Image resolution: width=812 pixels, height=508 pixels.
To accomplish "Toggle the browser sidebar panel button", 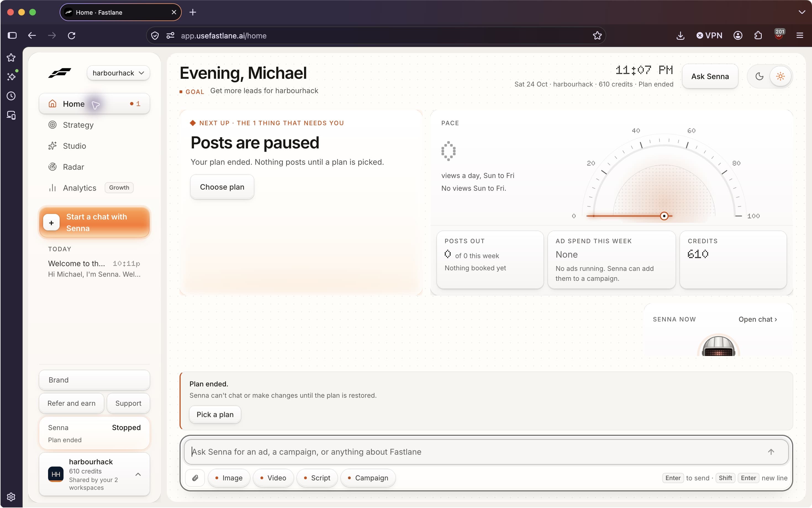I will (x=12, y=35).
